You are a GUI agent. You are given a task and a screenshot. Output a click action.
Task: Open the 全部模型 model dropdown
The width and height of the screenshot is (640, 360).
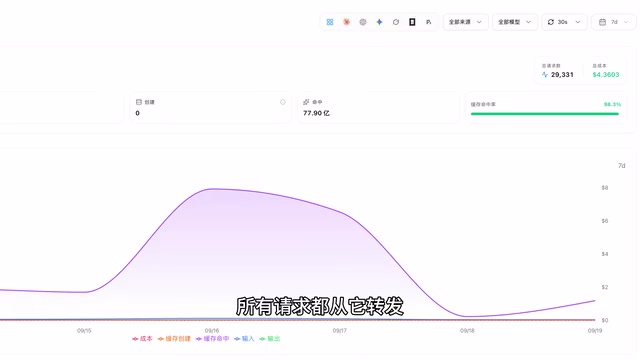coord(515,22)
